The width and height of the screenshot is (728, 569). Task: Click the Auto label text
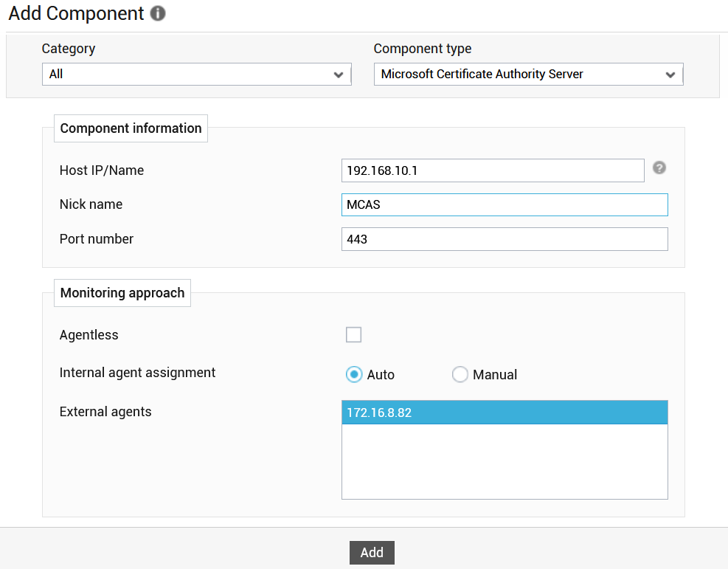[381, 375]
